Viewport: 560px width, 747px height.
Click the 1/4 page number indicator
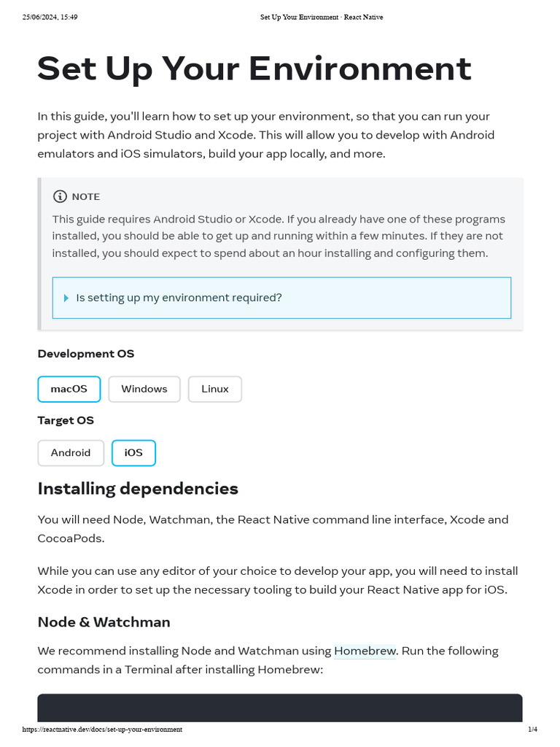532,729
